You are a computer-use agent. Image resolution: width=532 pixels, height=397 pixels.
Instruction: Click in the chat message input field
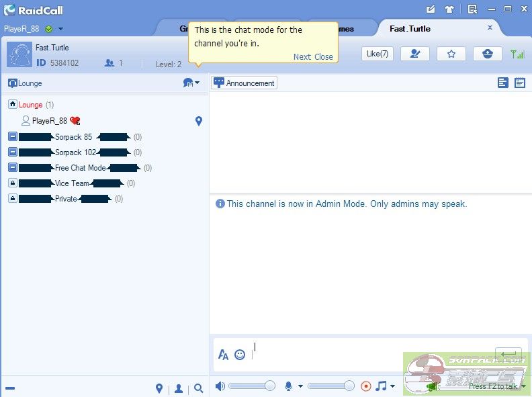tap(371, 355)
